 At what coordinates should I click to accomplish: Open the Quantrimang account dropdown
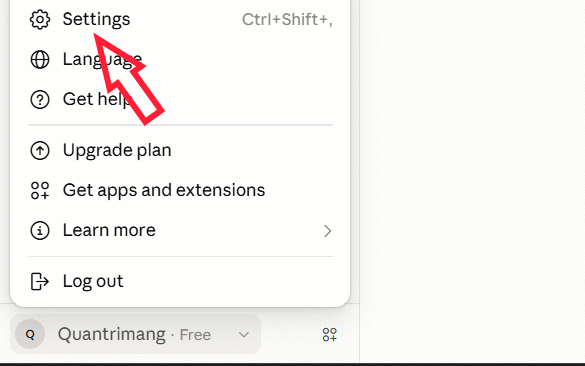click(135, 334)
